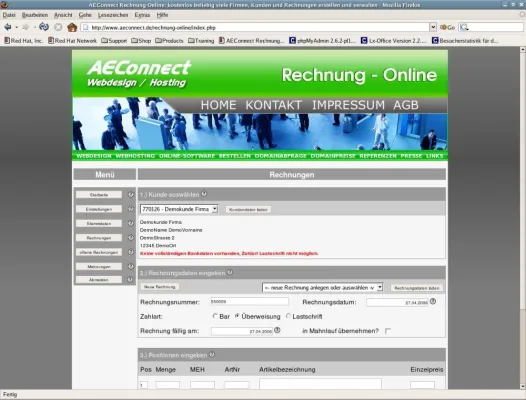Viewport: 526px width, 400px height.
Task: Open help icon next to Abmelden
Action: [130, 279]
